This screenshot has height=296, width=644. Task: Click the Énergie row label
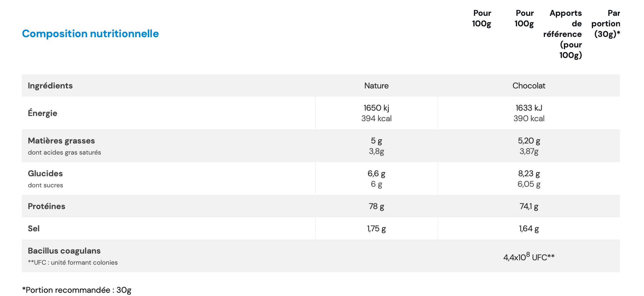click(43, 113)
